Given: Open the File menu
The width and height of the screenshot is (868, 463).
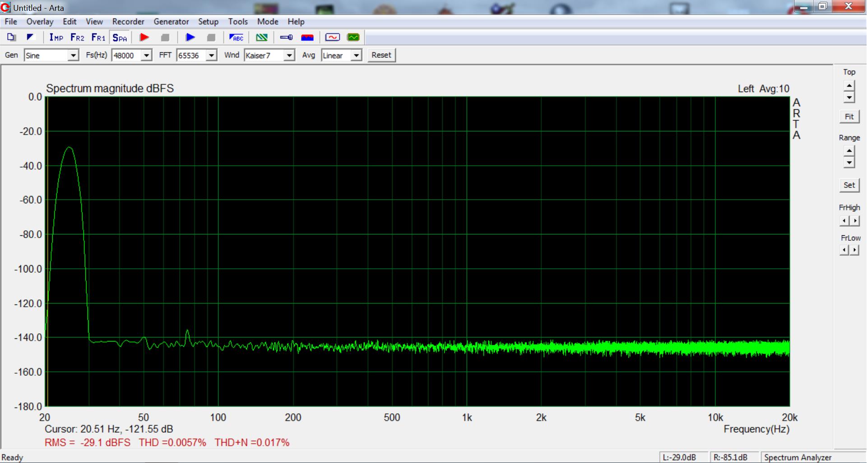Looking at the screenshot, I should coord(11,22).
